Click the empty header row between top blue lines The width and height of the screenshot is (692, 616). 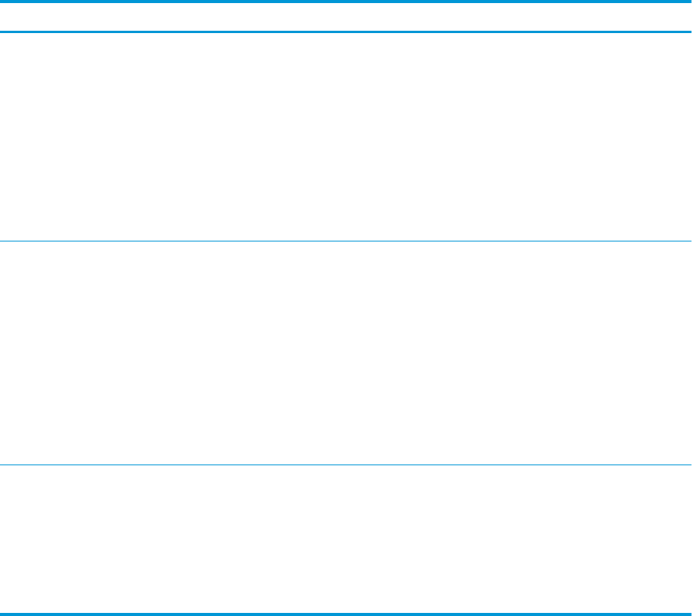345,17
